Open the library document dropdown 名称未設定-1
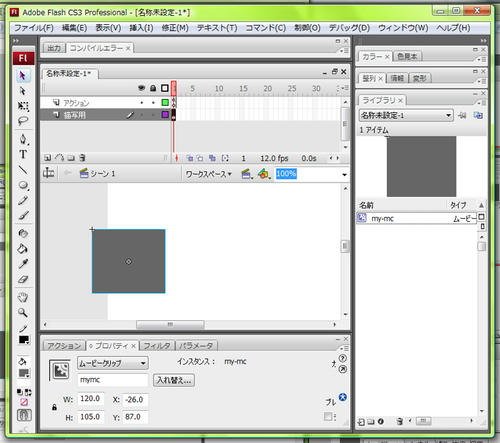The height and width of the screenshot is (443, 500). [406, 115]
